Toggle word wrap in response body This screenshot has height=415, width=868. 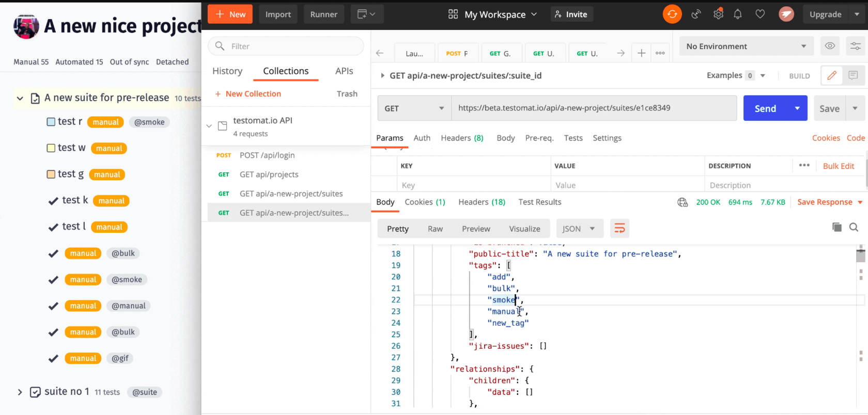[619, 228]
